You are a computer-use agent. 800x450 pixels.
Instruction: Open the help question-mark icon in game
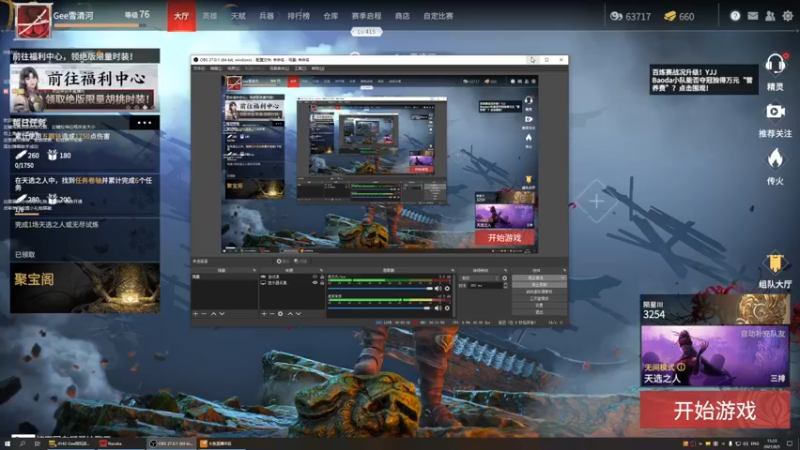point(735,16)
